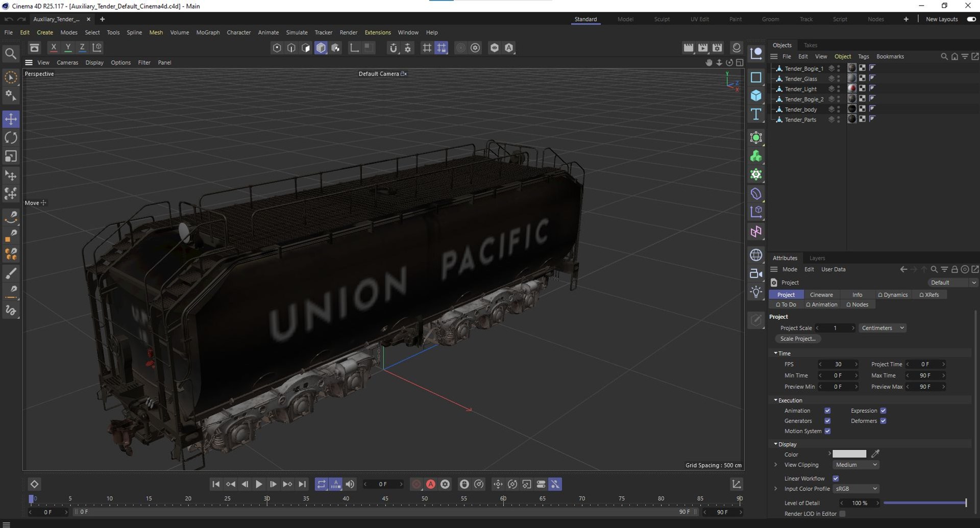980x528 pixels.
Task: Uncheck the Animation execution checkbox
Action: (x=827, y=411)
